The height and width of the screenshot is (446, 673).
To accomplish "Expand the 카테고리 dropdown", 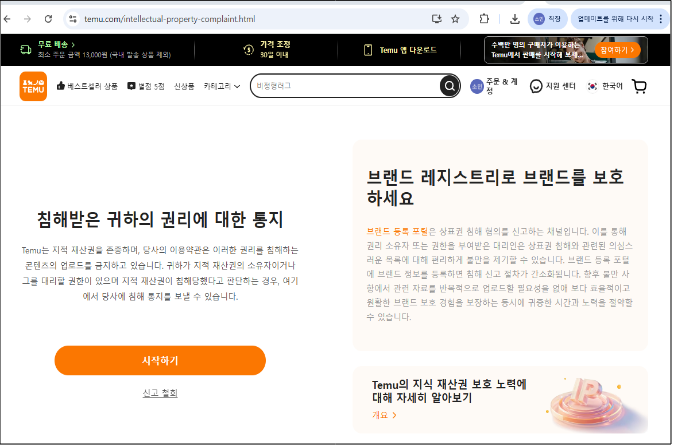I will click(222, 86).
